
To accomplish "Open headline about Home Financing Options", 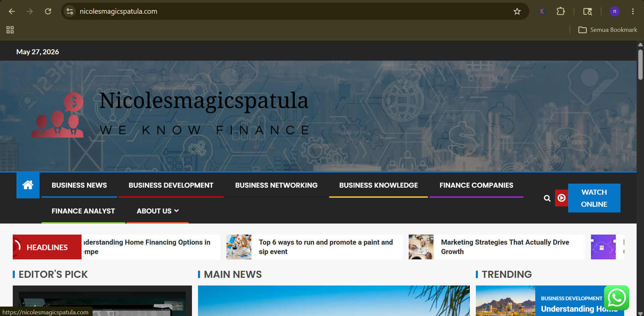I will (x=147, y=247).
